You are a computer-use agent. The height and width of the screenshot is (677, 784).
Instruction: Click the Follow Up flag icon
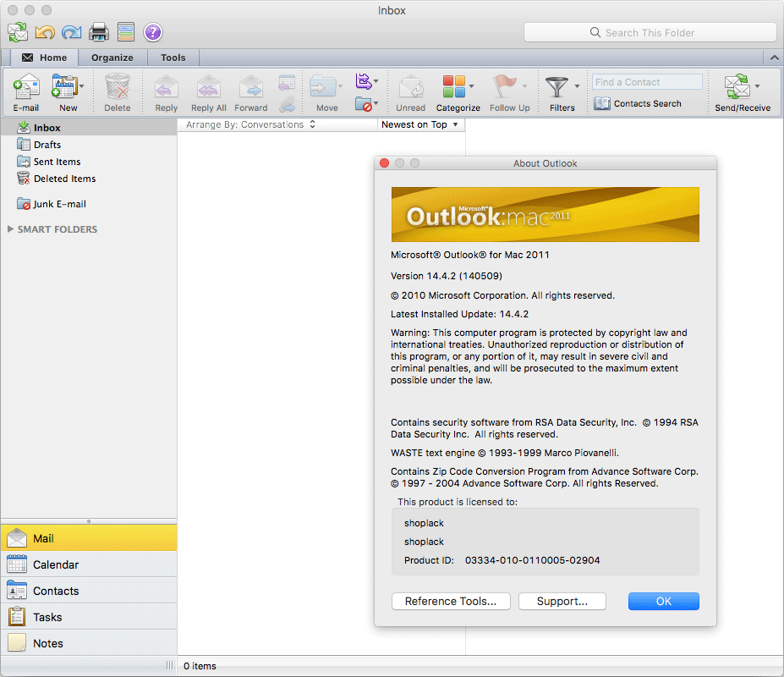[x=505, y=86]
